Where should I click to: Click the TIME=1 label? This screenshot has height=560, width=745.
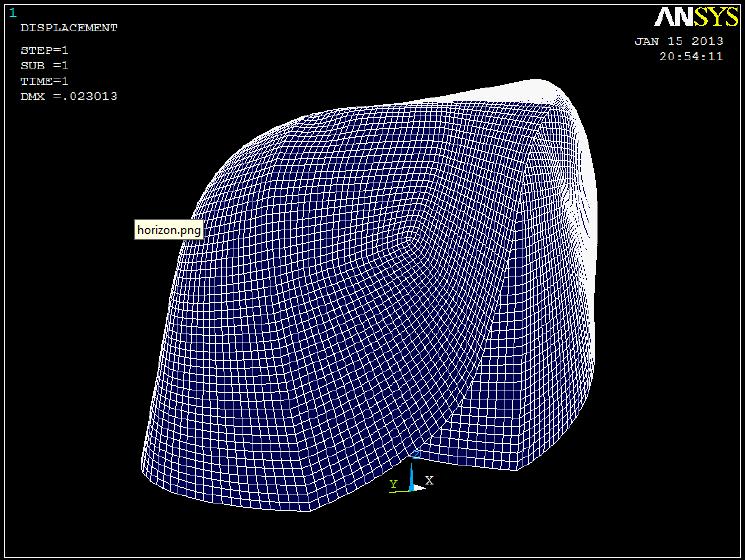pos(44,81)
